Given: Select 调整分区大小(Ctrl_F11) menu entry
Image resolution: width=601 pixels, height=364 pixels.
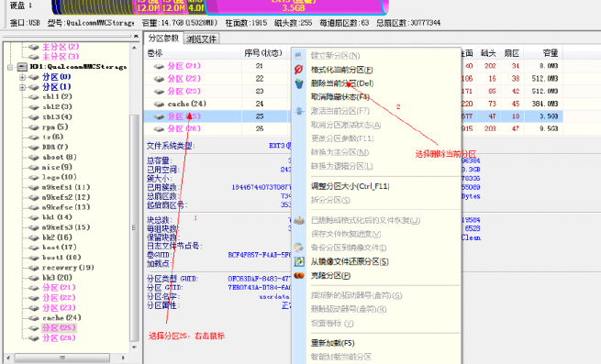Looking at the screenshot, I should pyautogui.click(x=350, y=187).
